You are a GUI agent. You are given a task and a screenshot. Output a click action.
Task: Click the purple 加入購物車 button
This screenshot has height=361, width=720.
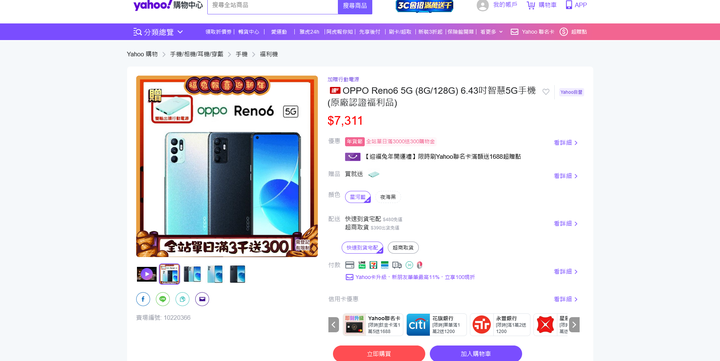pyautogui.click(x=476, y=354)
